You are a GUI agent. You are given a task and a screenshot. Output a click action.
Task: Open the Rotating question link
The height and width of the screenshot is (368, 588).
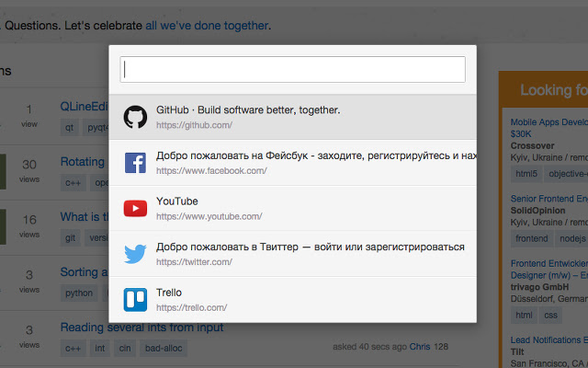click(84, 162)
